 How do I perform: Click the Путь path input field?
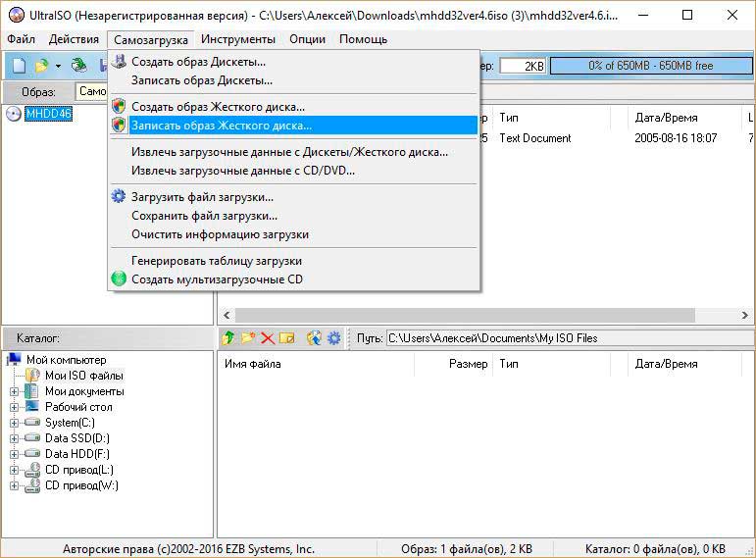571,338
